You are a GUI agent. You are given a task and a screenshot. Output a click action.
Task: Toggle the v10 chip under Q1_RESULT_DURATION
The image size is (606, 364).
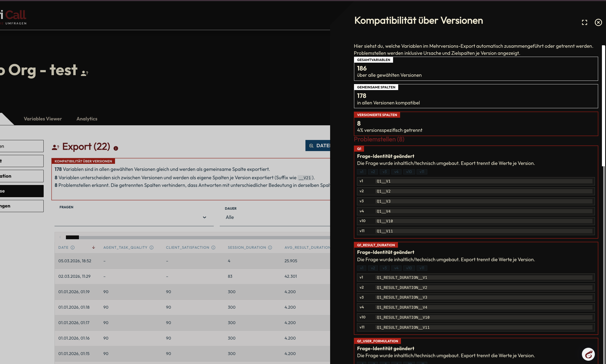(409, 268)
